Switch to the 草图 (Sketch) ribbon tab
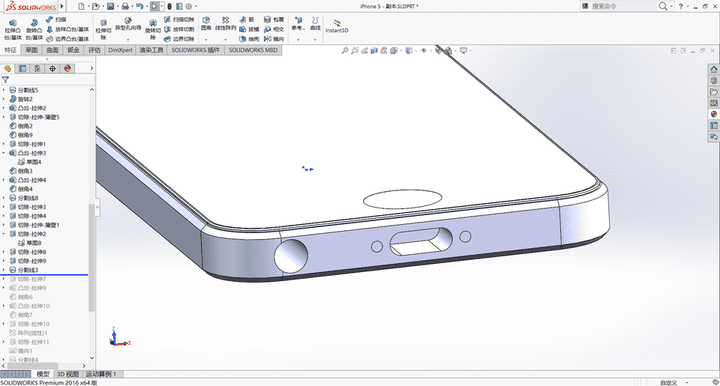720x386 pixels. pos(31,50)
